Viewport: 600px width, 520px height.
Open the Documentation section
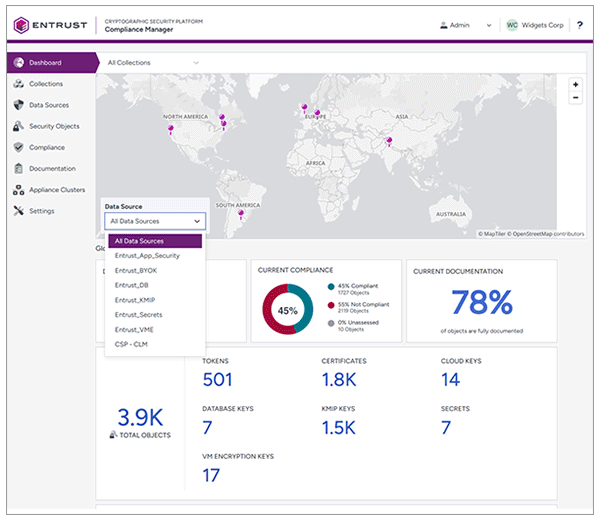(52, 168)
